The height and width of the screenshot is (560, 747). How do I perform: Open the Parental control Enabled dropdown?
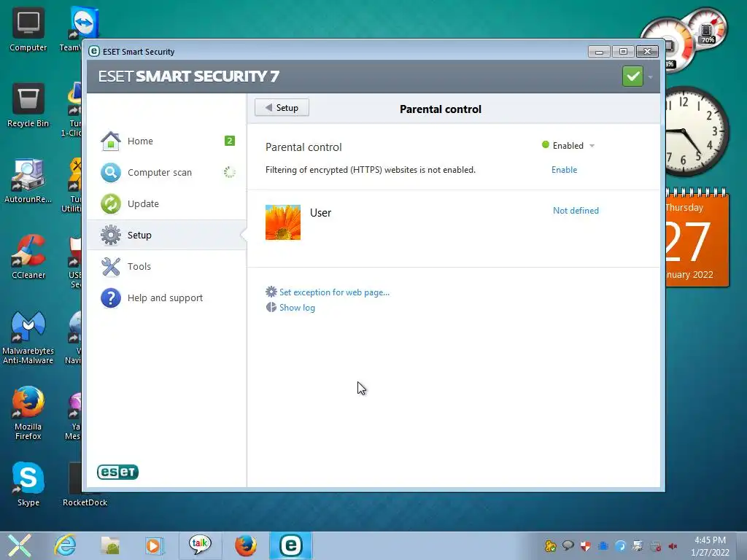(568, 146)
